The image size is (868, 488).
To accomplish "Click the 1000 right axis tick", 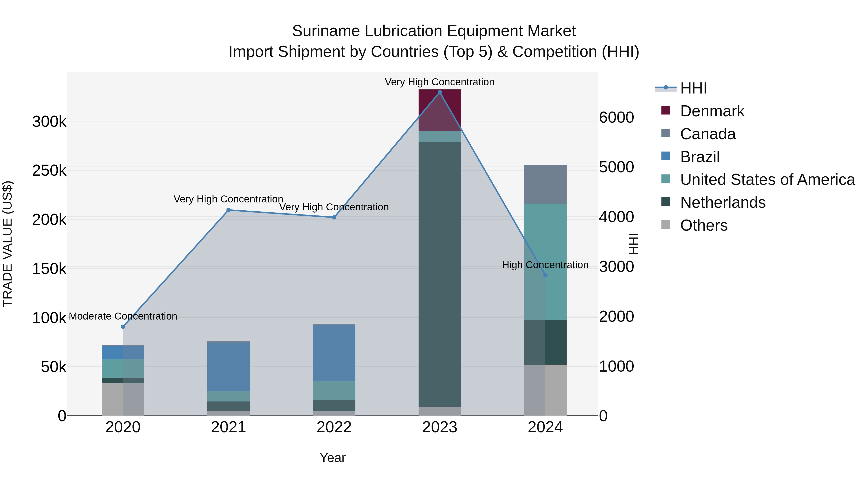I will [617, 366].
